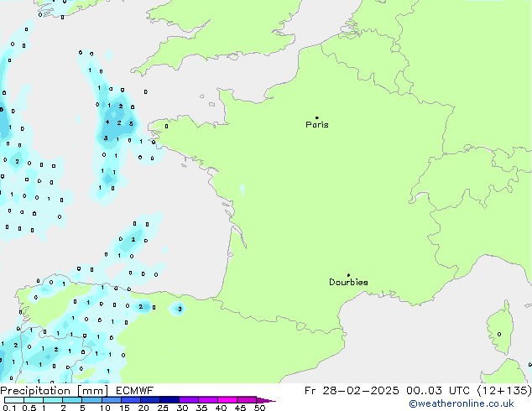The width and height of the screenshot is (532, 411).
Task: Click the legend value '0.1'
Action: [x=9, y=408]
